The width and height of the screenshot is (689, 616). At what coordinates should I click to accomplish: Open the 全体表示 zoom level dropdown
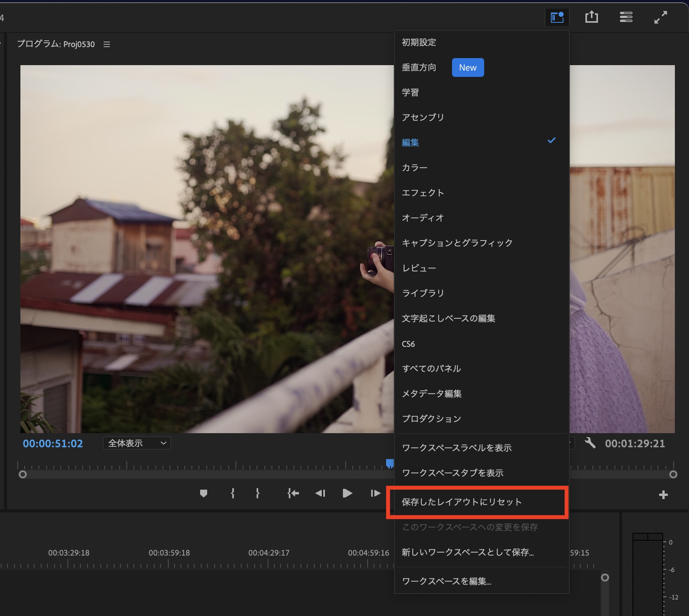click(x=137, y=443)
